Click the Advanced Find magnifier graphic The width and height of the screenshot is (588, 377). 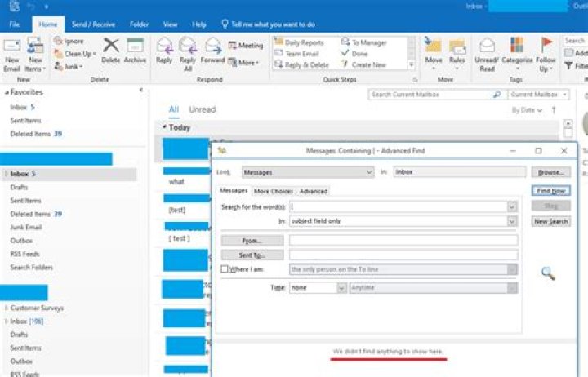548,273
